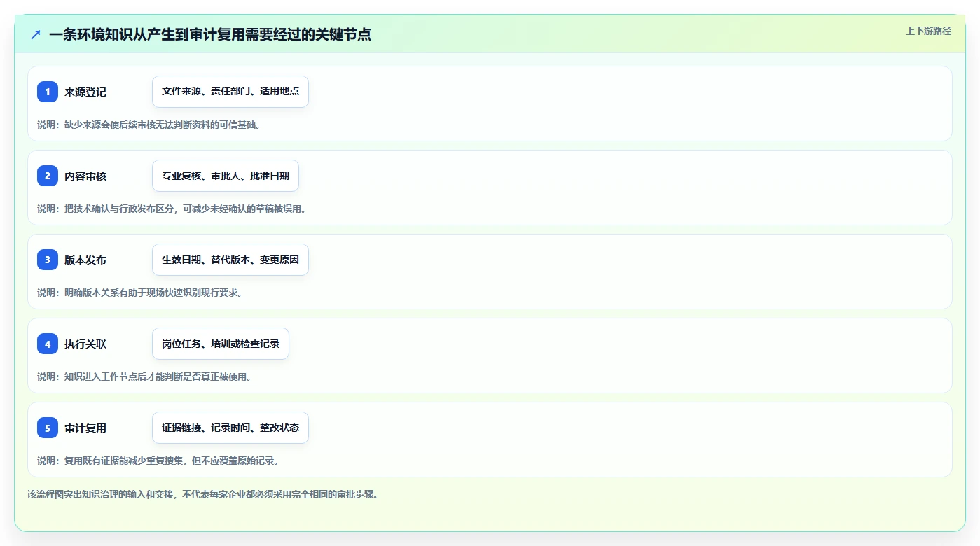Click the 内容审核 step title
This screenshot has width=980, height=546.
(x=85, y=176)
